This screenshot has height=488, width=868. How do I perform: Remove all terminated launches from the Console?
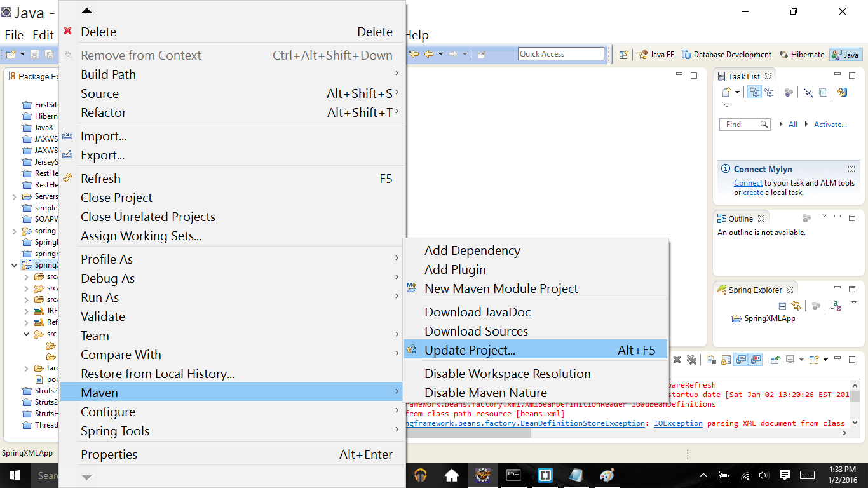(x=691, y=359)
